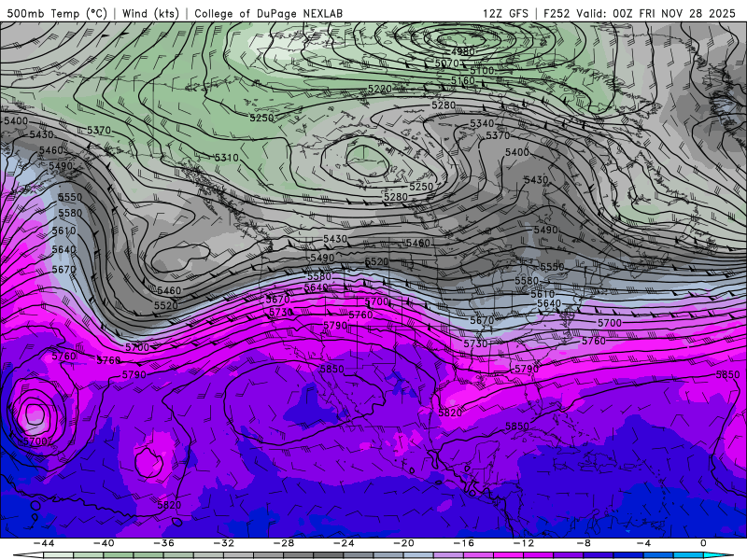Click the -8 color scale label
The image size is (747, 560).
click(585, 543)
